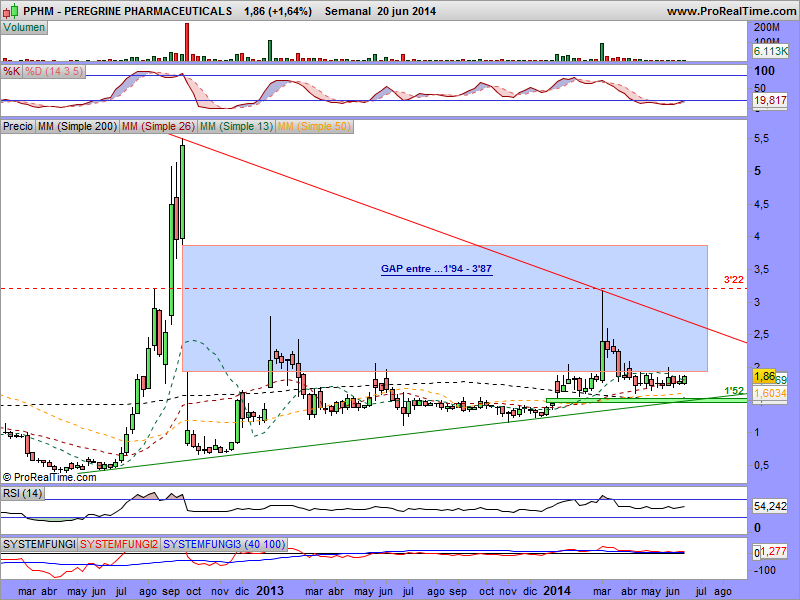800x600 pixels.
Task: Select the SYSTEMFUNGI3 (40 100) indicator label
Action: tap(224, 544)
